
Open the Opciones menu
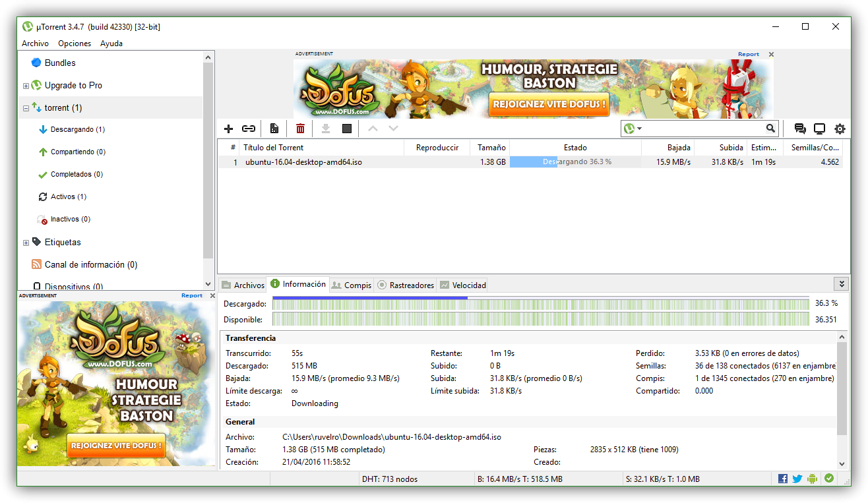[75, 44]
